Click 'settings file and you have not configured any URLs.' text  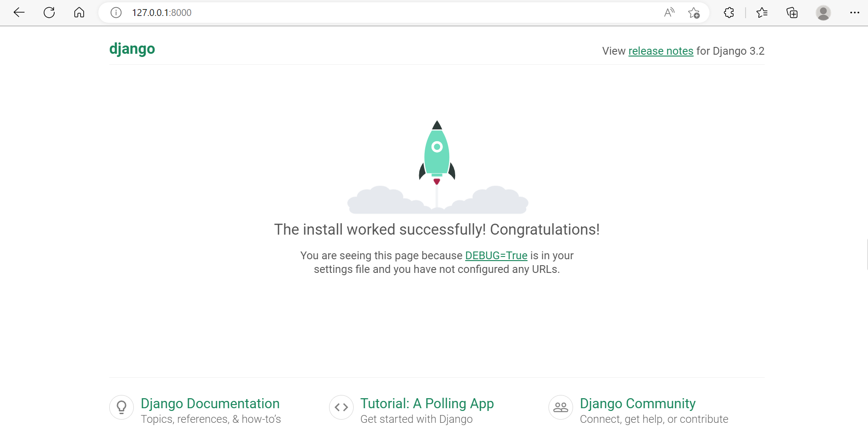tap(437, 269)
